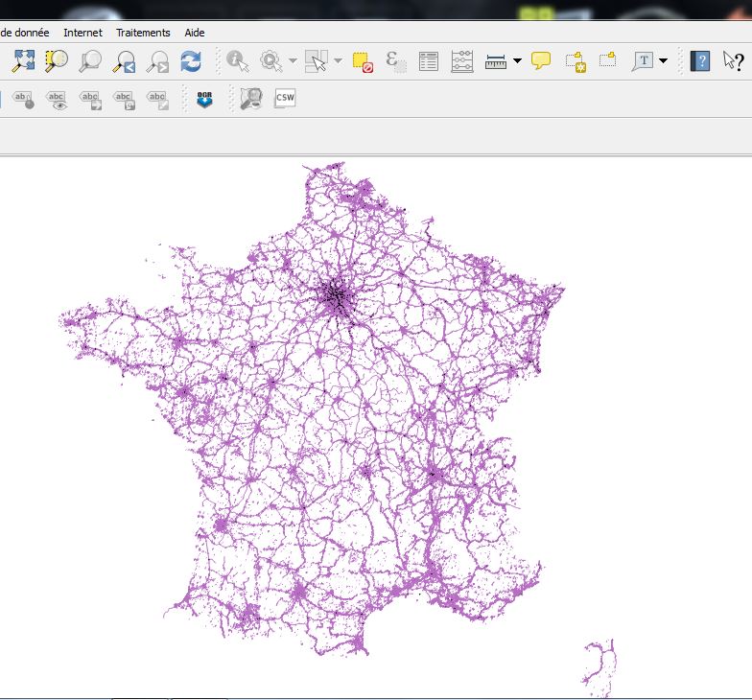Expand the Select Features tool dropdown
752x700 pixels.
(338, 61)
